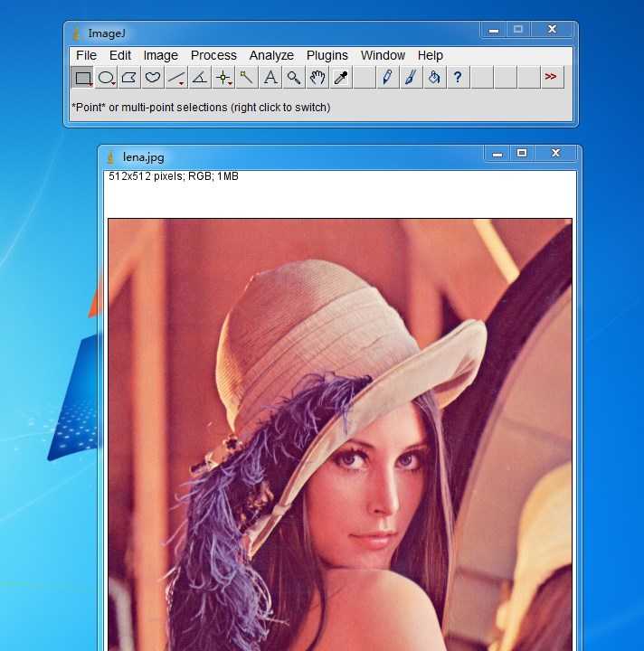
Task: Select the Freehand selection tool
Action: coord(153,77)
